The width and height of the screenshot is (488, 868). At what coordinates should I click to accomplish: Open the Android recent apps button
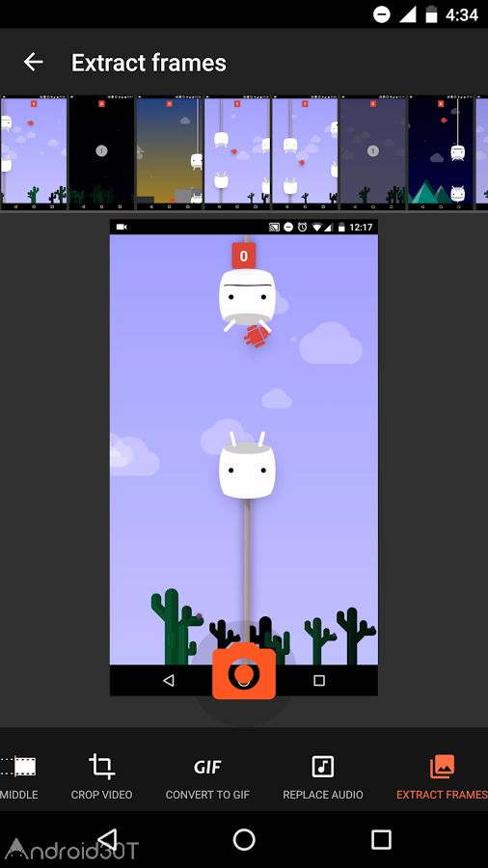381,840
